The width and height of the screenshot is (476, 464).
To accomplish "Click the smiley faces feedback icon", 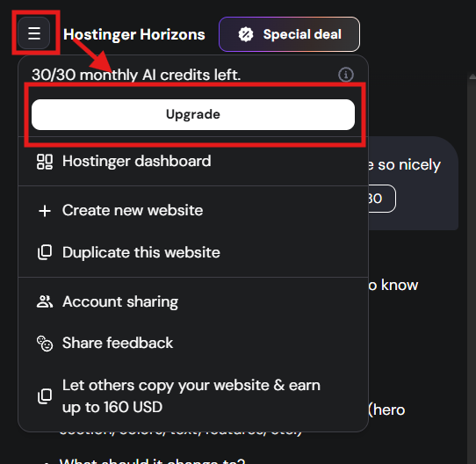I will (45, 344).
